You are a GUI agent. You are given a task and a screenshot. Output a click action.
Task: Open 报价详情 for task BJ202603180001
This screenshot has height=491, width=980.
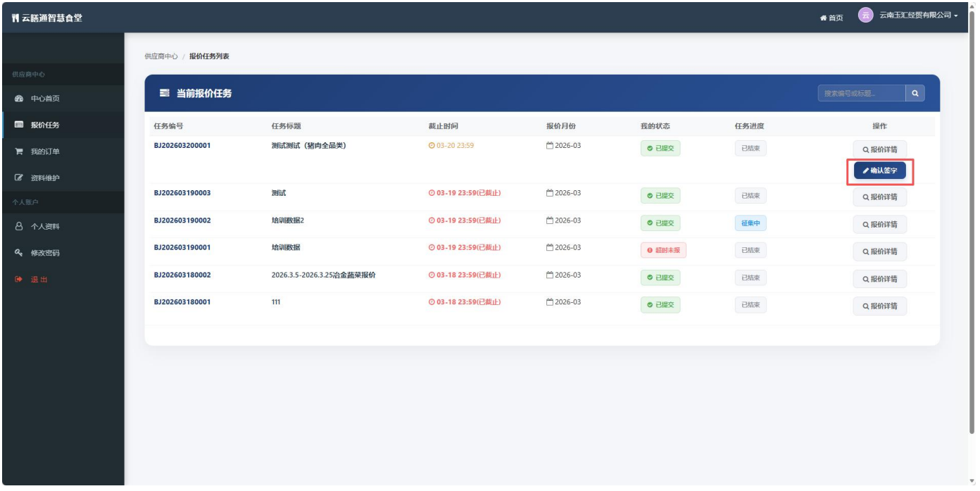point(879,306)
